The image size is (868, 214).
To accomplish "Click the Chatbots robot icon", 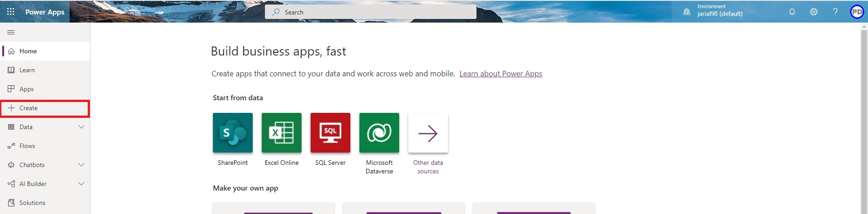I will tap(11, 165).
